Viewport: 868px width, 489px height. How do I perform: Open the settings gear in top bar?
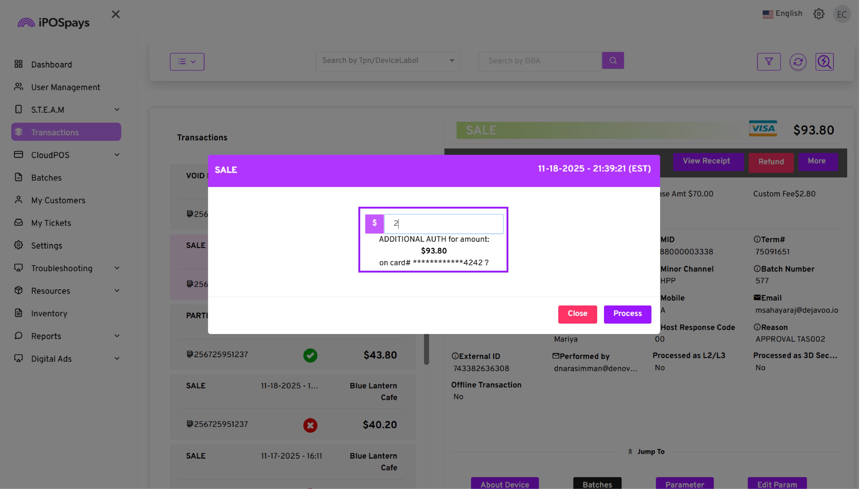[818, 14]
